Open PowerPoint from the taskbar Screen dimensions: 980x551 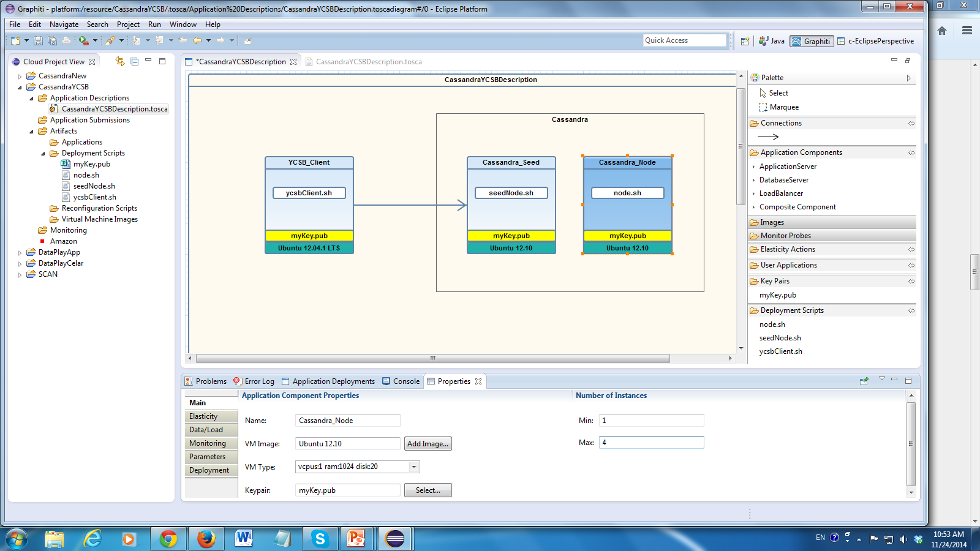pyautogui.click(x=356, y=539)
